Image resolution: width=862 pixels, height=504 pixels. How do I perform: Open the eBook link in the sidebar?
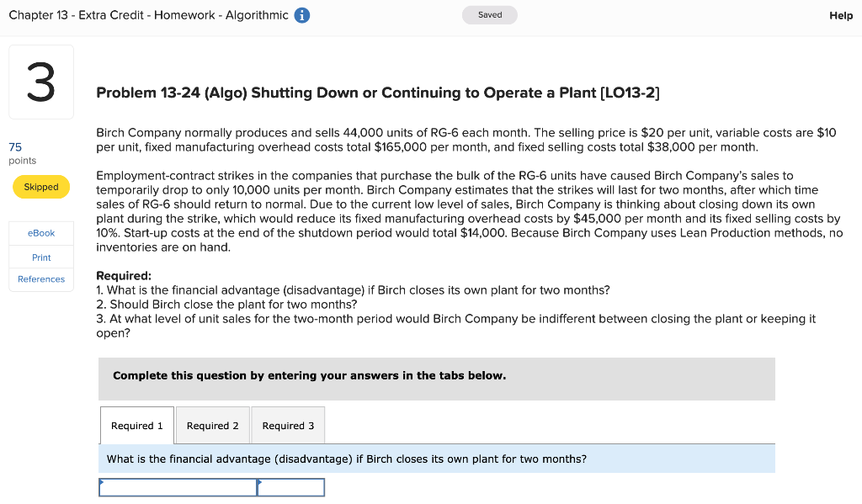40,233
